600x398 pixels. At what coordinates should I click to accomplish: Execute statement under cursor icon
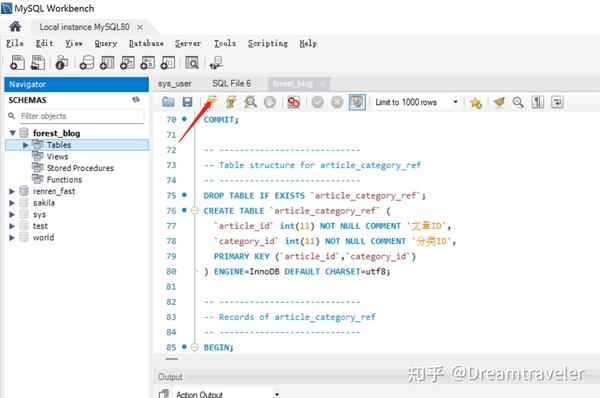pyautogui.click(x=231, y=102)
